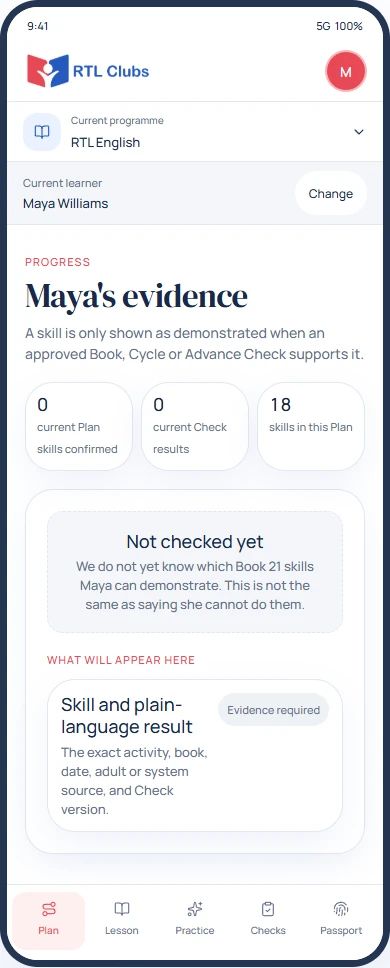The width and height of the screenshot is (390, 968).
Task: Open the Lesson book icon
Action: (x=122, y=909)
